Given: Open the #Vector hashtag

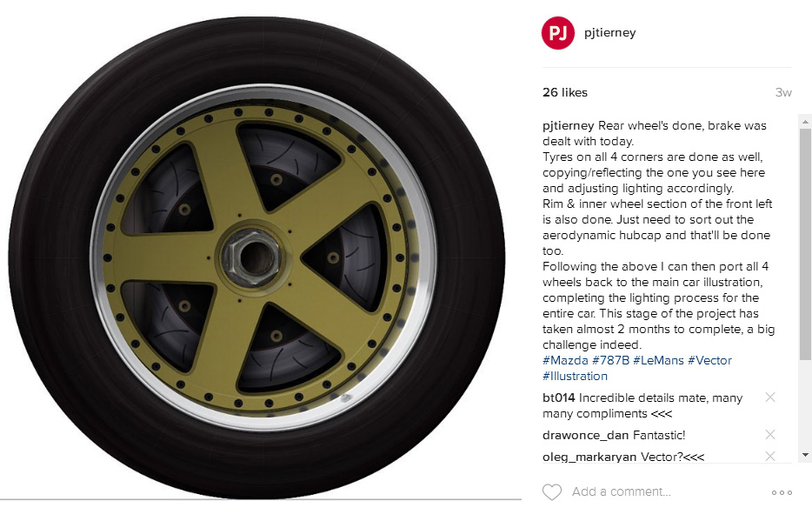Looking at the screenshot, I should coord(709,360).
